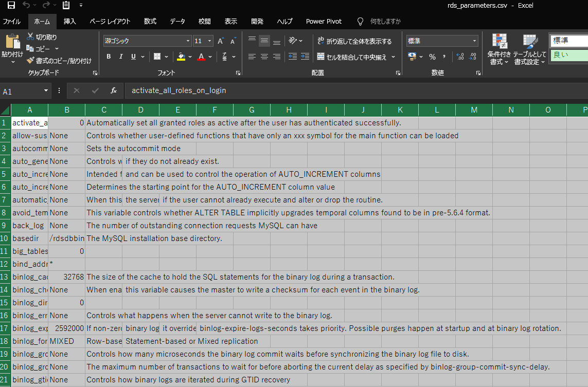Click center align icon
This screenshot has height=387, width=588.
(x=264, y=57)
